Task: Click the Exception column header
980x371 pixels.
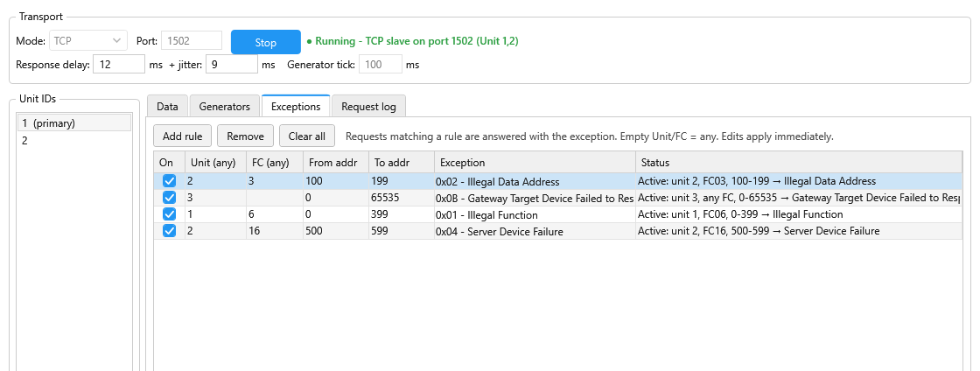Action: click(x=535, y=163)
